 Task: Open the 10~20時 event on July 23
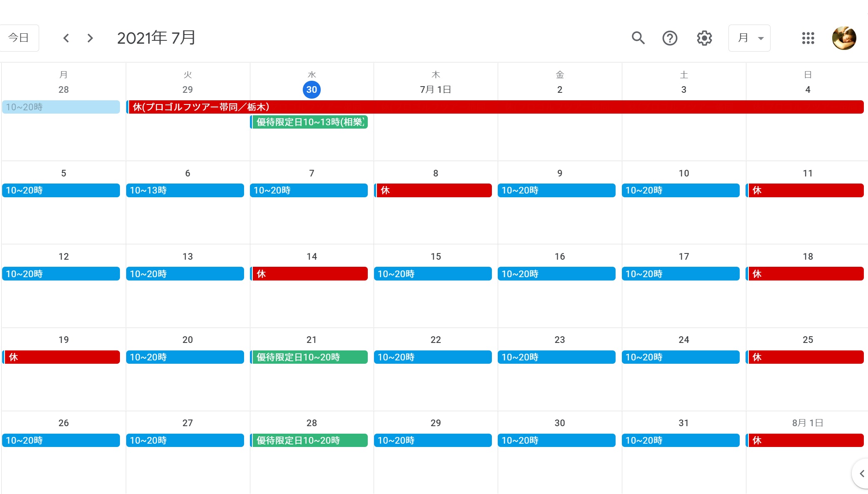[556, 357]
